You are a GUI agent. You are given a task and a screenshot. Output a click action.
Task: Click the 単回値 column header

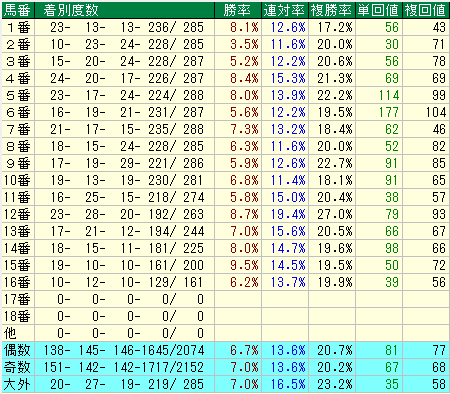(x=378, y=10)
